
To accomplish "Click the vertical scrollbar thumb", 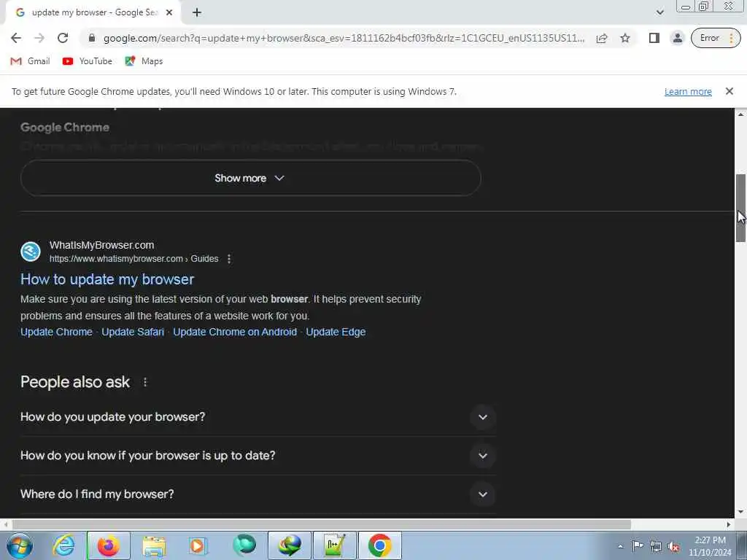I will click(740, 208).
